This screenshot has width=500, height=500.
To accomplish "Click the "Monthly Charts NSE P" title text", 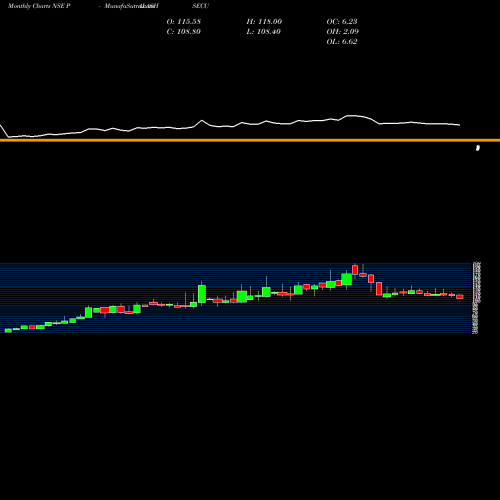I will pos(39,6).
